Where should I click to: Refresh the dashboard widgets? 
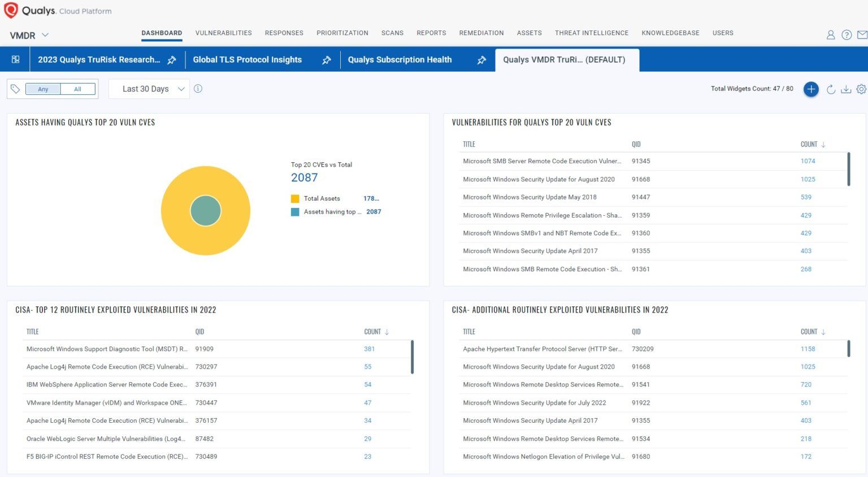coord(831,89)
